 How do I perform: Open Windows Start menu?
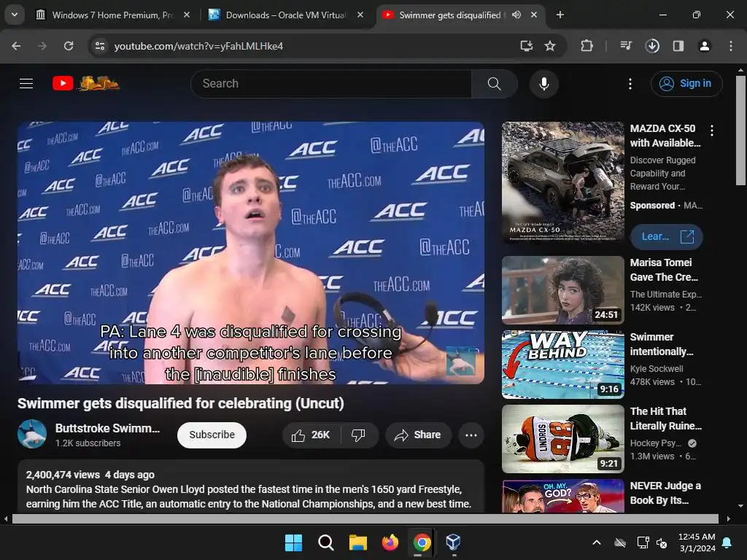click(x=293, y=542)
